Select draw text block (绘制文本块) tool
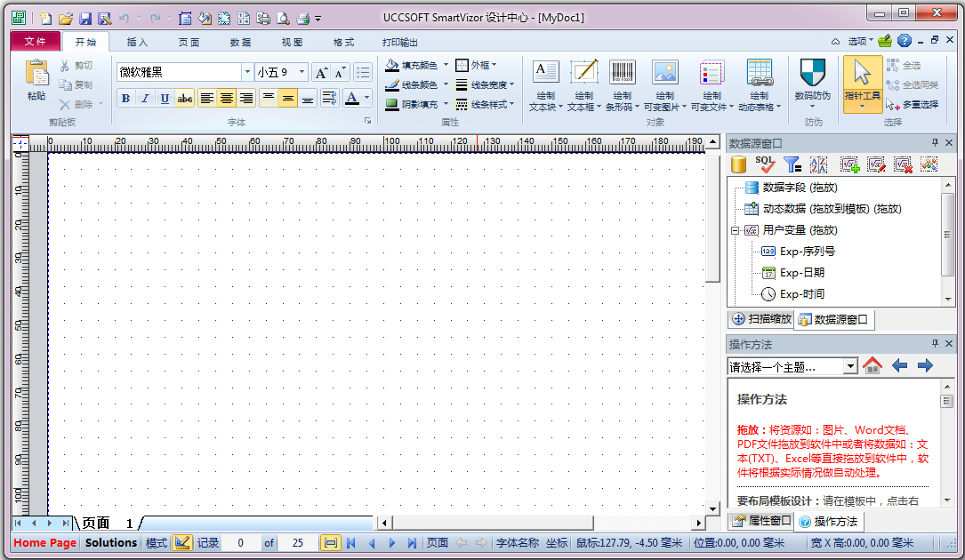Image resolution: width=965 pixels, height=560 pixels. click(x=545, y=85)
